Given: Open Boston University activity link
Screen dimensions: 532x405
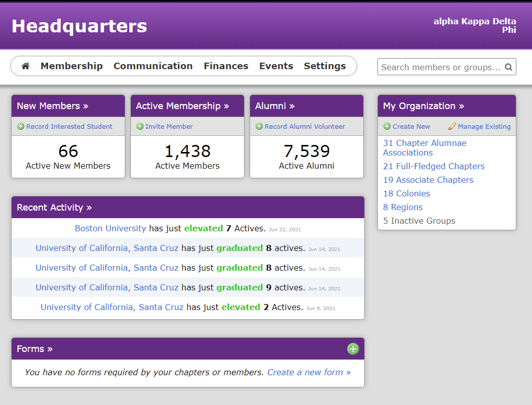Looking at the screenshot, I should (x=110, y=228).
